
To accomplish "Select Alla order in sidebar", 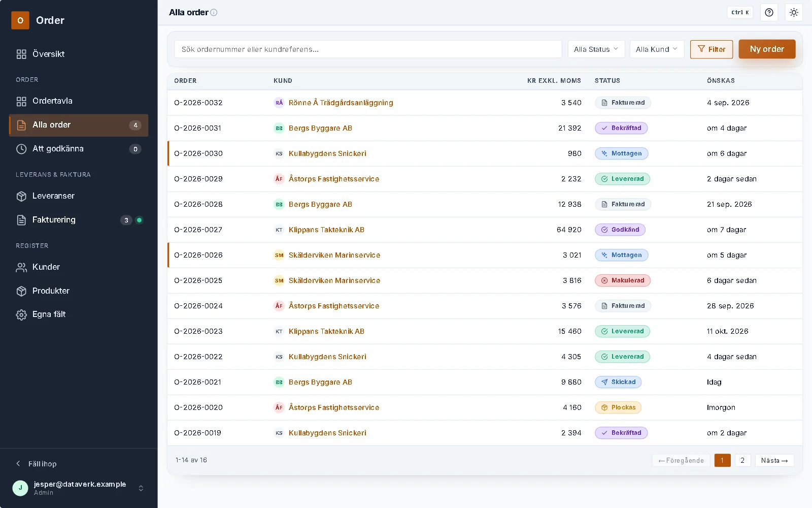I will (x=79, y=125).
